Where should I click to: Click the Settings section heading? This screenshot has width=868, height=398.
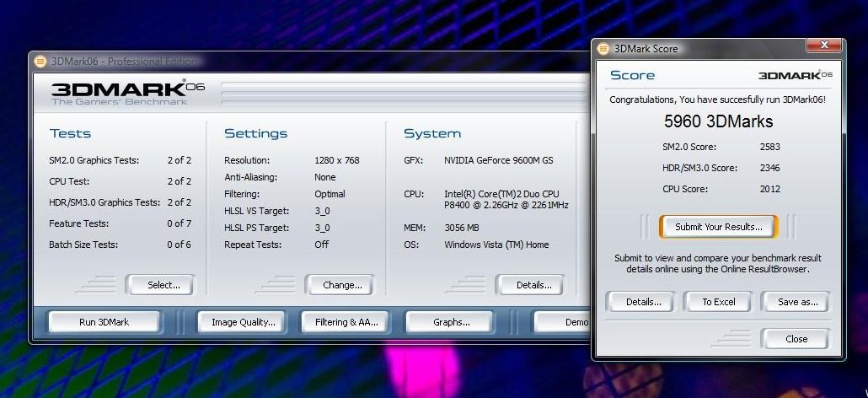click(255, 133)
